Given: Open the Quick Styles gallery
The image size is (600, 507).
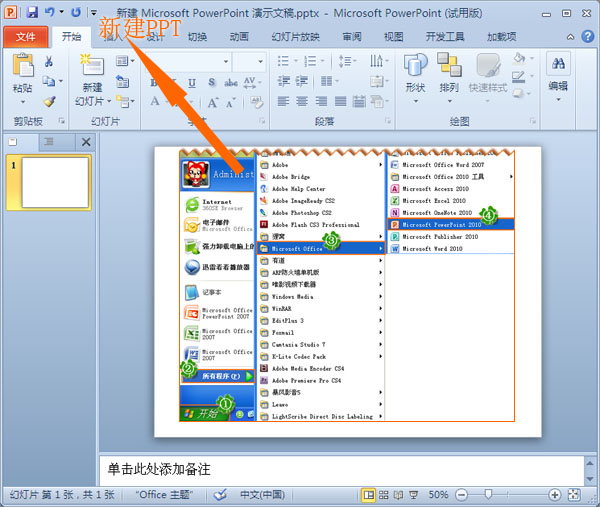Looking at the screenshot, I should pos(488,78).
